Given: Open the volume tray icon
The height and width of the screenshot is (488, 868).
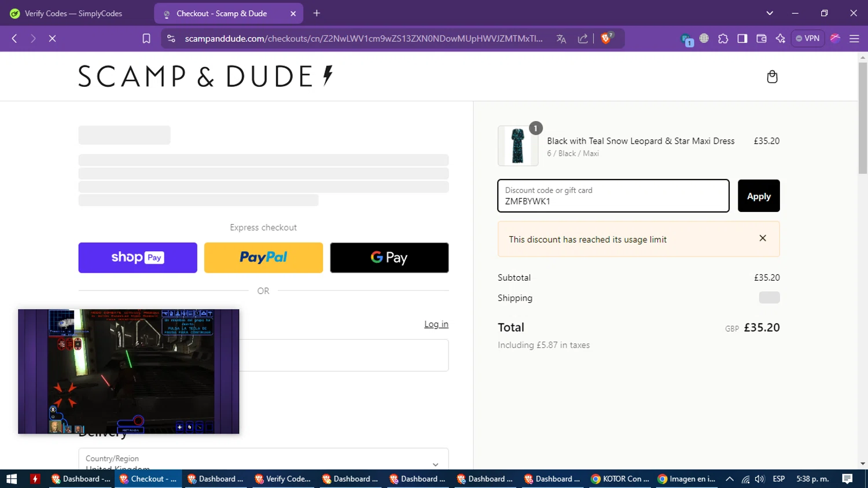Looking at the screenshot, I should (760, 479).
